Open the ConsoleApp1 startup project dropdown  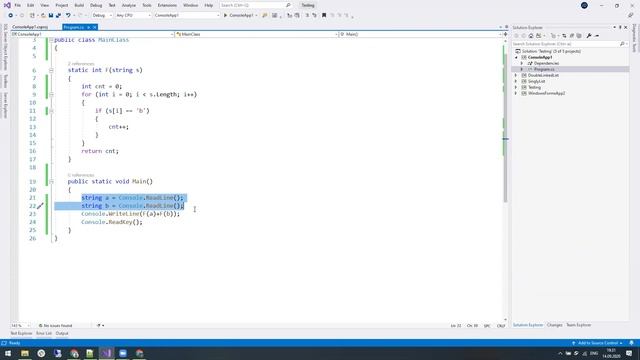(x=187, y=15)
